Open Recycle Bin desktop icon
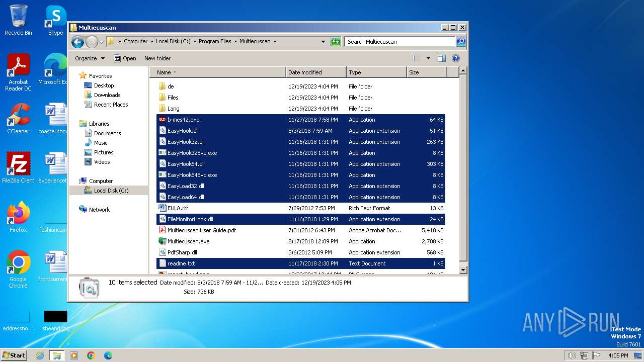 pyautogui.click(x=18, y=20)
